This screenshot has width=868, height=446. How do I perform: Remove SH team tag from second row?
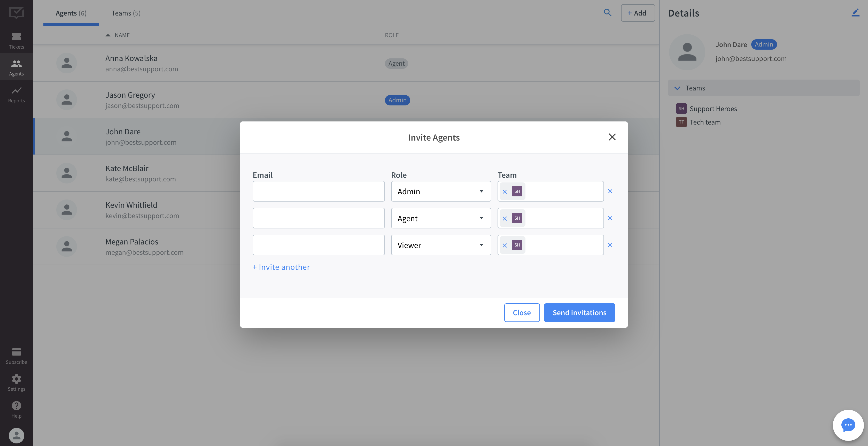(505, 217)
